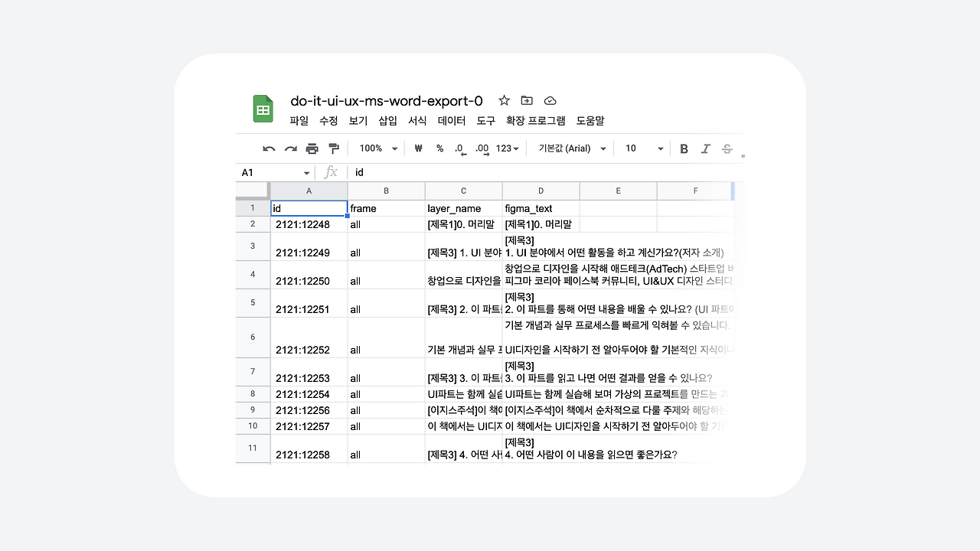Select row 2 header
This screenshot has width=980, height=551.
(x=253, y=224)
